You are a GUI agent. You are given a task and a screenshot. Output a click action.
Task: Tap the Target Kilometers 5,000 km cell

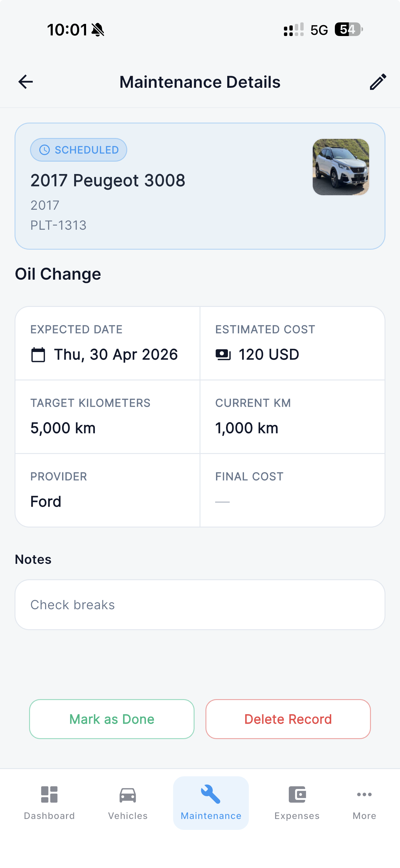tap(108, 417)
